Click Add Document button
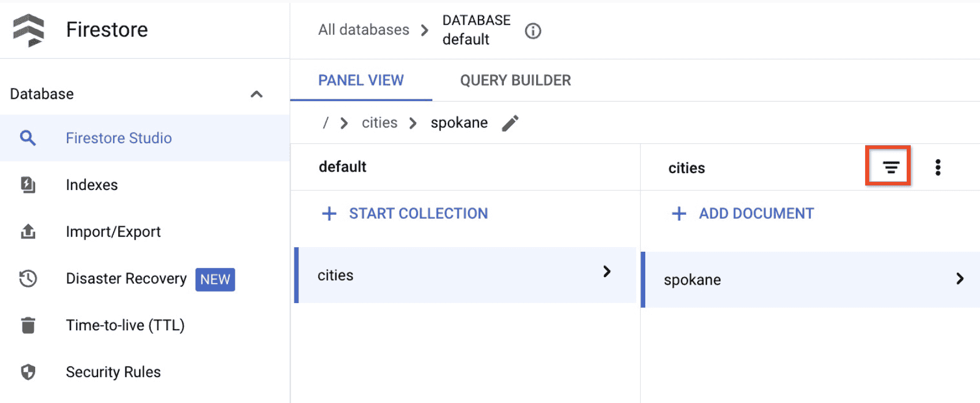Image resolution: width=980 pixels, height=403 pixels. tap(743, 214)
